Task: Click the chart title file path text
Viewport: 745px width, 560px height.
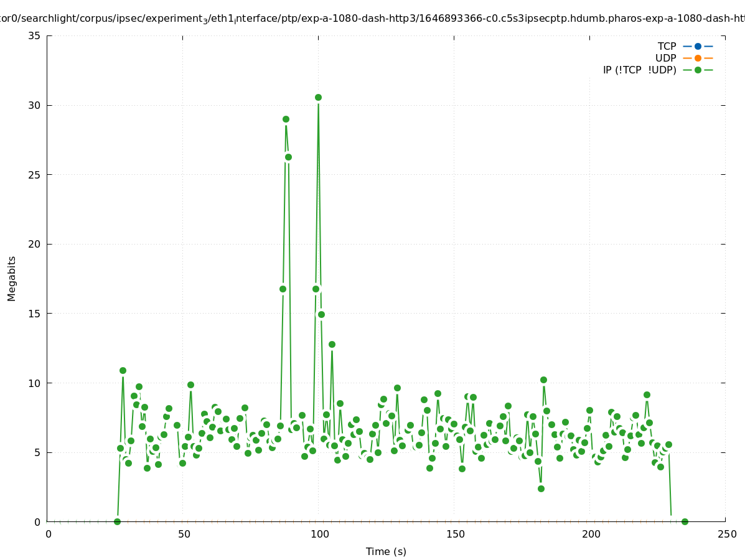Action: (x=372, y=19)
